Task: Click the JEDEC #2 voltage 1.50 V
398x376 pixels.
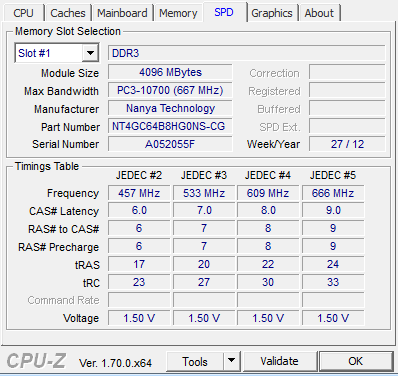Action: (139, 318)
